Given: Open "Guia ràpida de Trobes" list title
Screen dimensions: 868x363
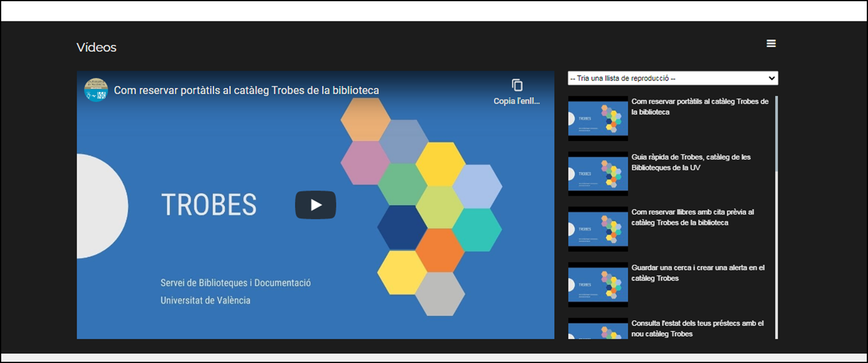Looking at the screenshot, I should 691,162.
